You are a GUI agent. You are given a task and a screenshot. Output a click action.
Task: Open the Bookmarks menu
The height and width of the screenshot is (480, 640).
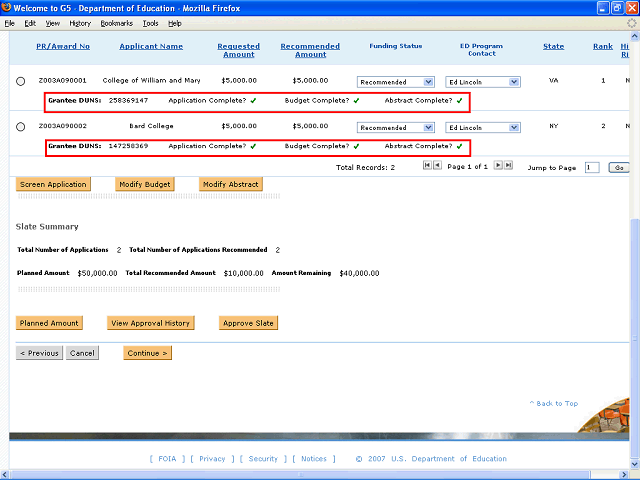116,22
